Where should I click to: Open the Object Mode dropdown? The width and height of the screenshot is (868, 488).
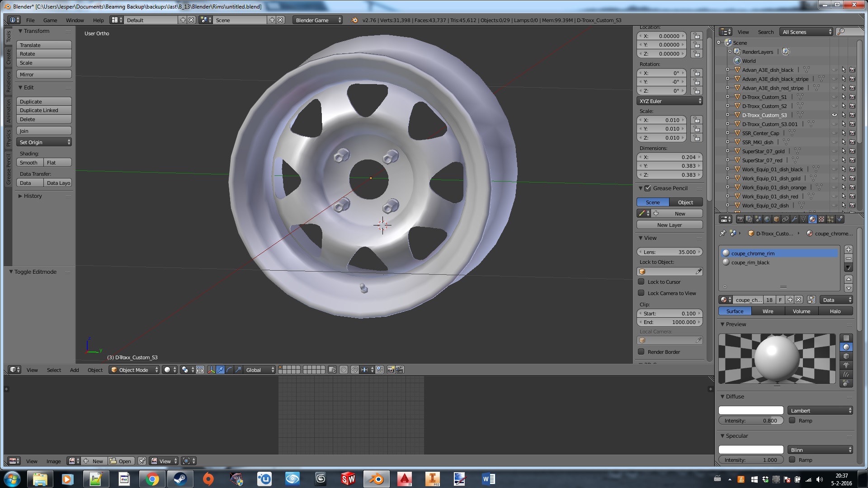tap(134, 370)
